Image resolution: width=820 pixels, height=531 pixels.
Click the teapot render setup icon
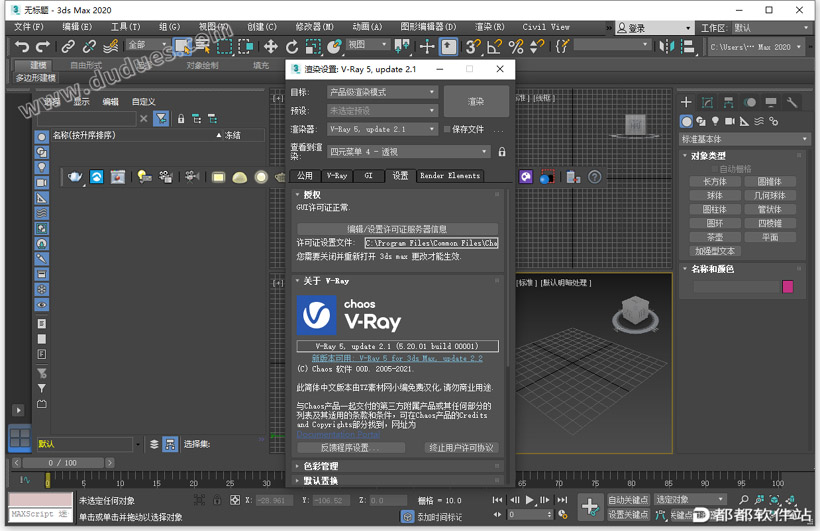coord(75,177)
